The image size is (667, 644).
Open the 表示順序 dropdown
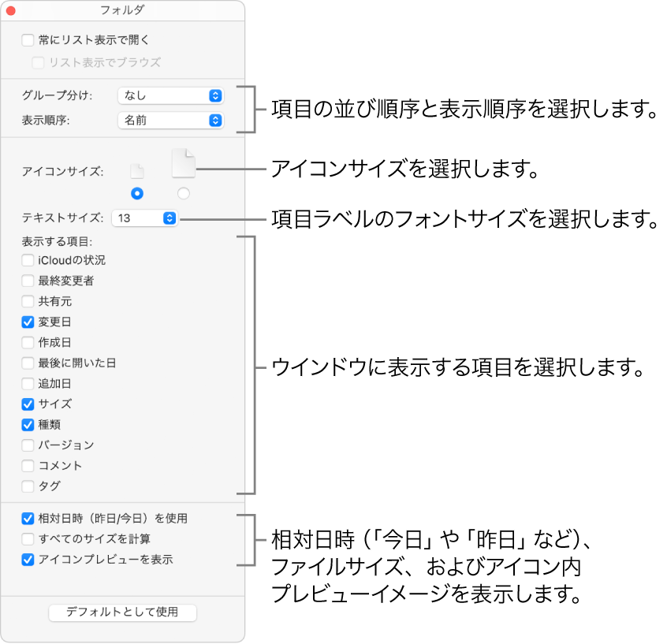pyautogui.click(x=170, y=120)
